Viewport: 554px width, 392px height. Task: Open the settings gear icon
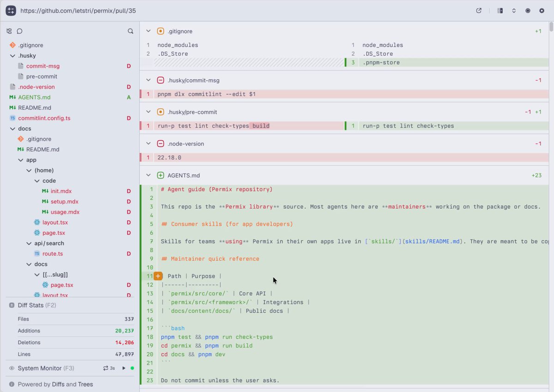coord(542,11)
